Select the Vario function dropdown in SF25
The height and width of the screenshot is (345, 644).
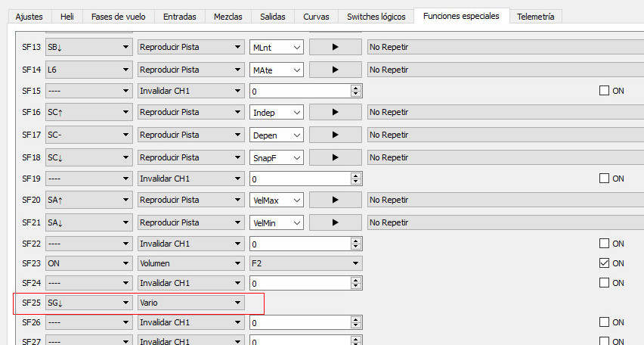point(191,303)
